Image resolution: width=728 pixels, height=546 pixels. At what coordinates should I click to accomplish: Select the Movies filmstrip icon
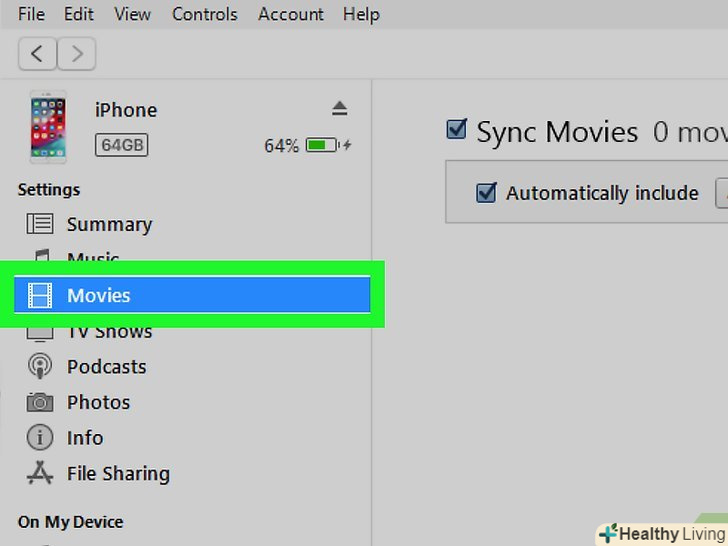(x=40, y=295)
